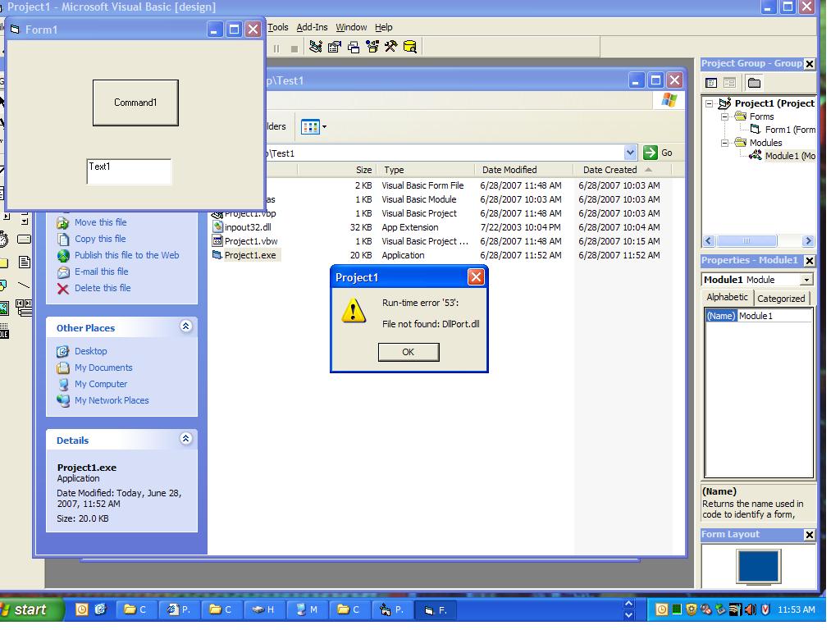Viewport: 840px width, 630px height.
Task: Collapse the Other Places panel
Action: coord(186,326)
